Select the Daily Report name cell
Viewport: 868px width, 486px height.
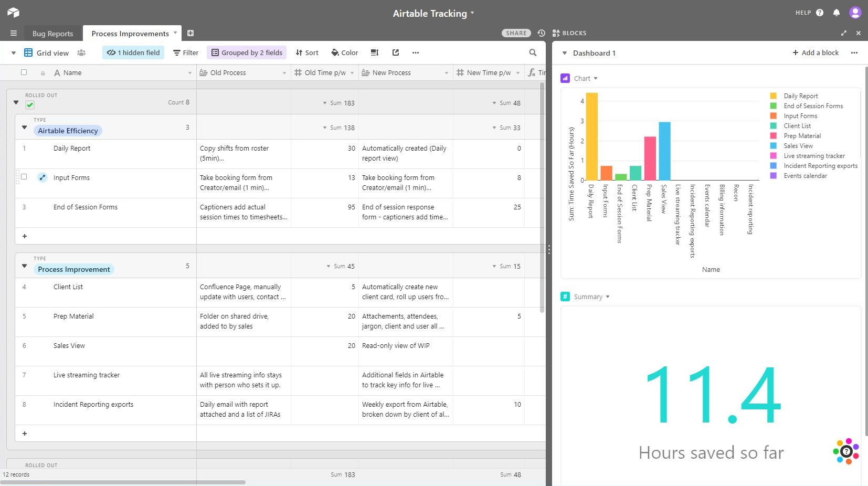(105, 154)
